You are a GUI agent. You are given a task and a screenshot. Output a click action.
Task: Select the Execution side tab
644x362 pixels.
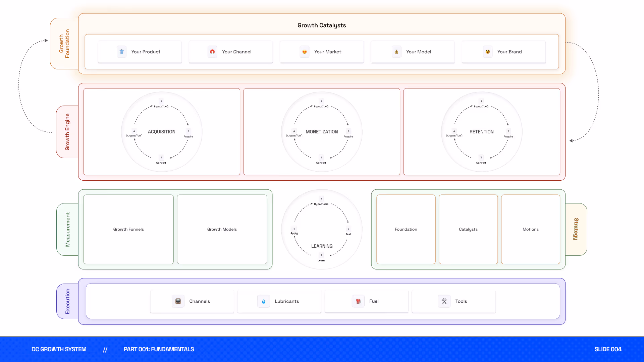point(67,301)
